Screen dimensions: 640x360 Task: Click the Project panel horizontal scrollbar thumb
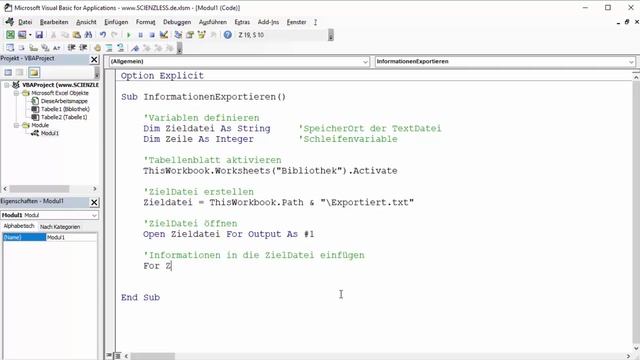point(40,189)
